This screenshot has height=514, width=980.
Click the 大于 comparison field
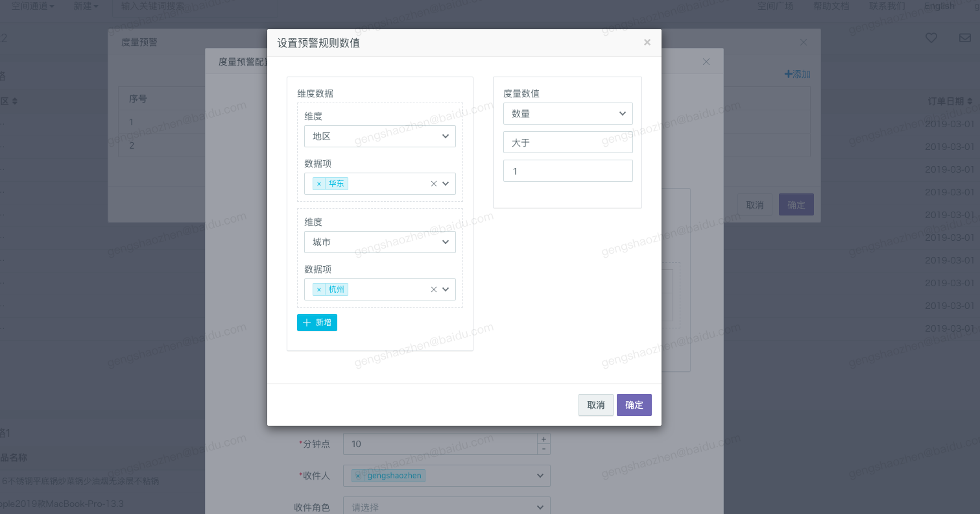[568, 142]
